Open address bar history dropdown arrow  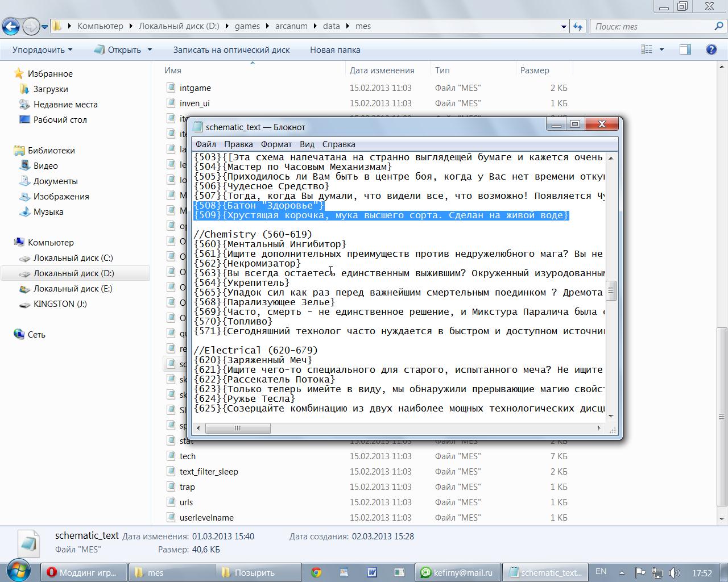[x=564, y=26]
